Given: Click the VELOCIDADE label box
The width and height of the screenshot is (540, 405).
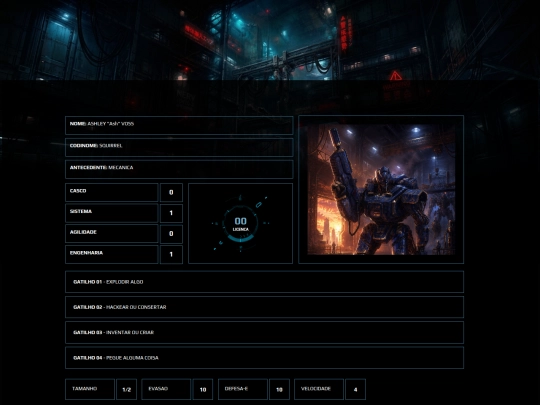Looking at the screenshot, I should (319, 389).
